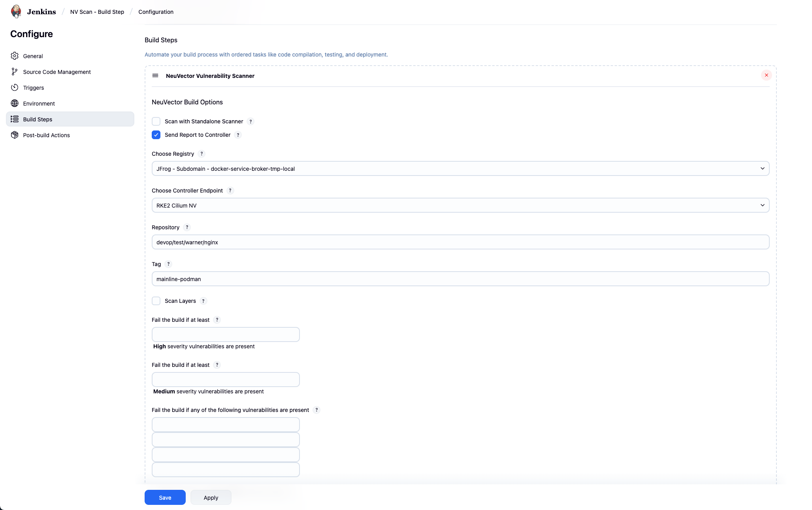Click the Jenkins logo icon

(x=16, y=11)
